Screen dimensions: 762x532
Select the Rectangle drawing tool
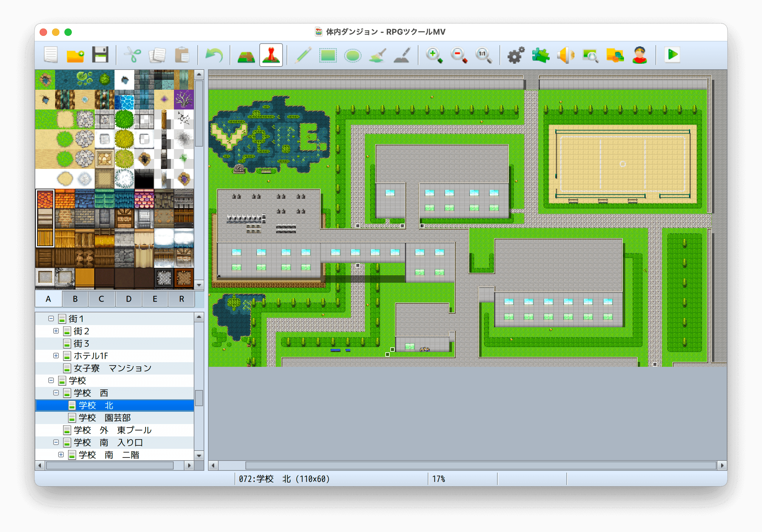327,55
